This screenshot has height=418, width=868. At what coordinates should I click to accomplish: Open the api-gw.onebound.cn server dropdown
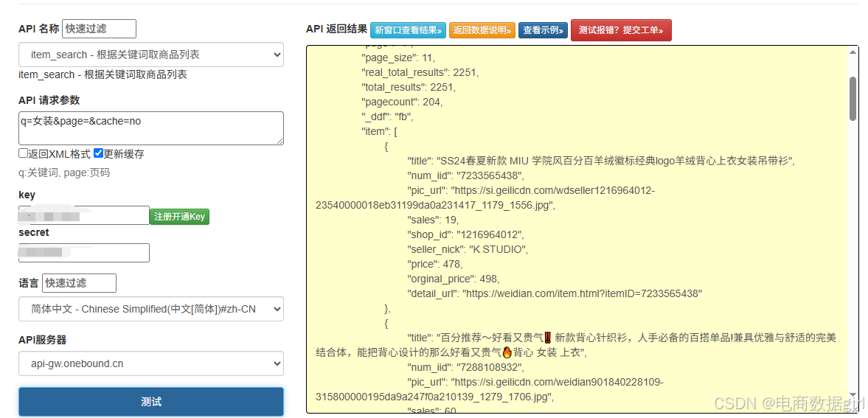[x=151, y=363]
